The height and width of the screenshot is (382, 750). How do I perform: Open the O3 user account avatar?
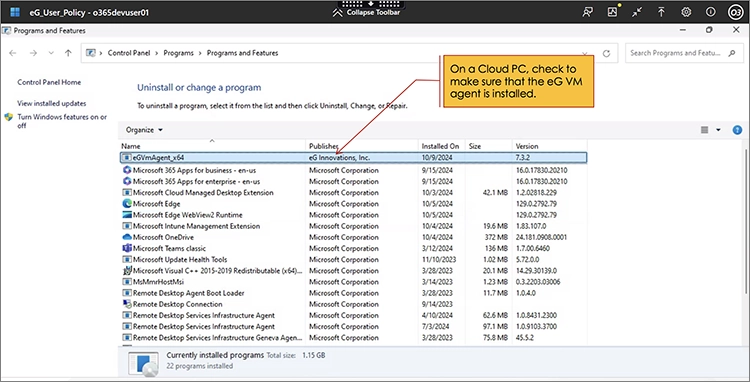click(735, 12)
